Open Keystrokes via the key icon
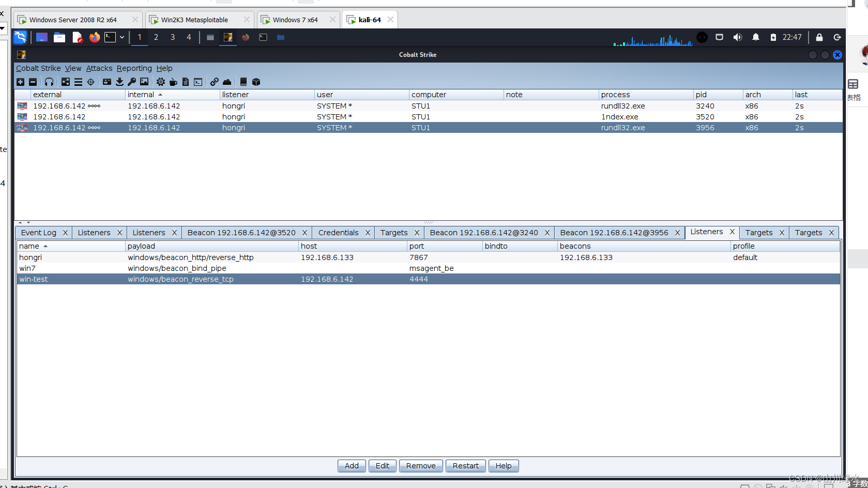The height and width of the screenshot is (488, 868). [x=132, y=82]
